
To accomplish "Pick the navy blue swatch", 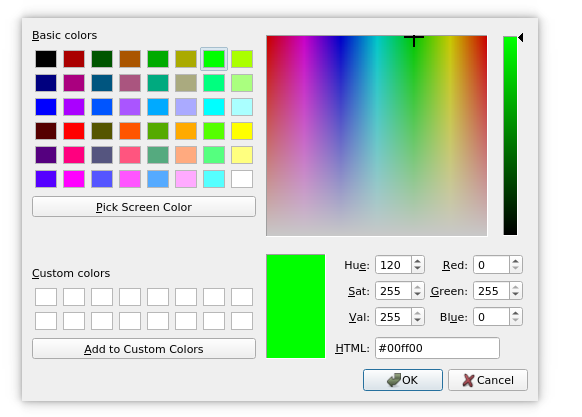I will point(46,83).
